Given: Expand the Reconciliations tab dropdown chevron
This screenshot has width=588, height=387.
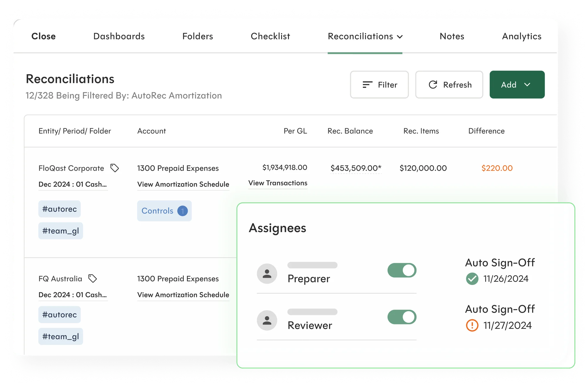Looking at the screenshot, I should click(400, 37).
